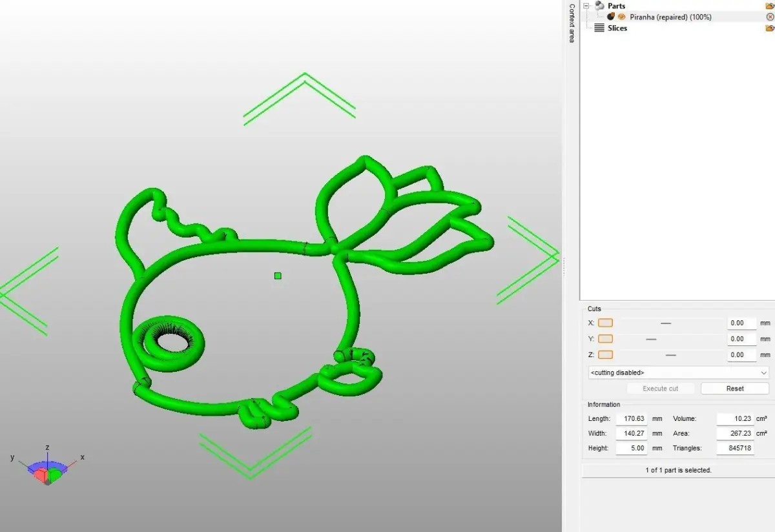Click the Area field showing 267.23
This screenshot has width=775, height=532.
[735, 433]
